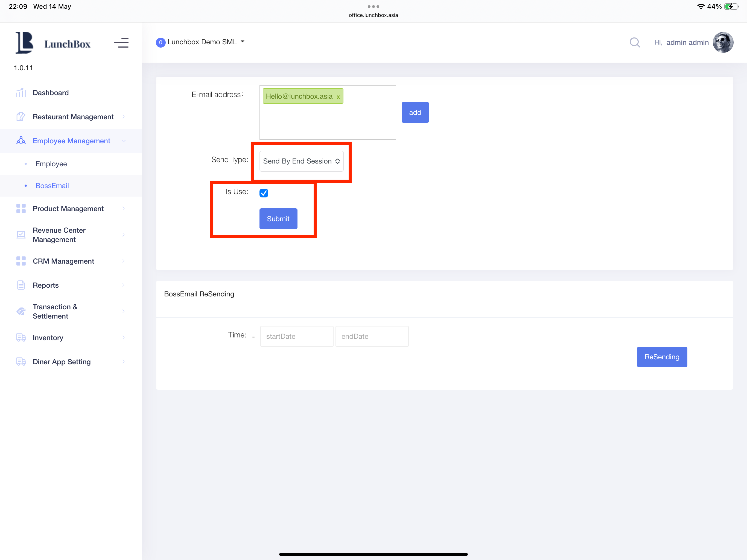The width and height of the screenshot is (747, 560).
Task: Select the Employee submenu item
Action: click(71, 164)
